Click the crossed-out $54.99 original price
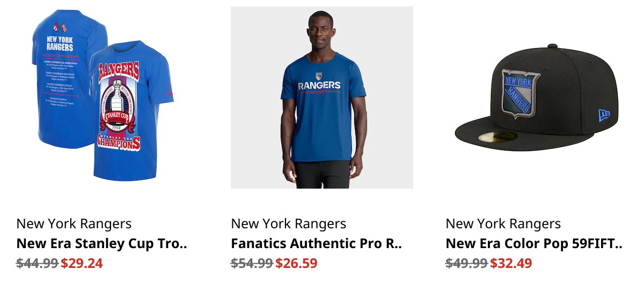The image size is (644, 284). pyautogui.click(x=252, y=264)
